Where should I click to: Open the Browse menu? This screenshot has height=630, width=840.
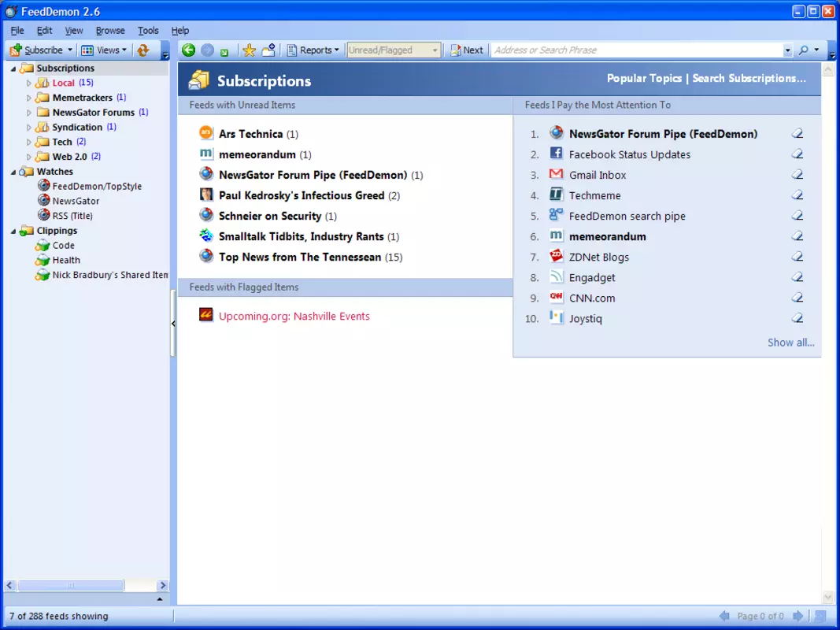click(x=110, y=31)
